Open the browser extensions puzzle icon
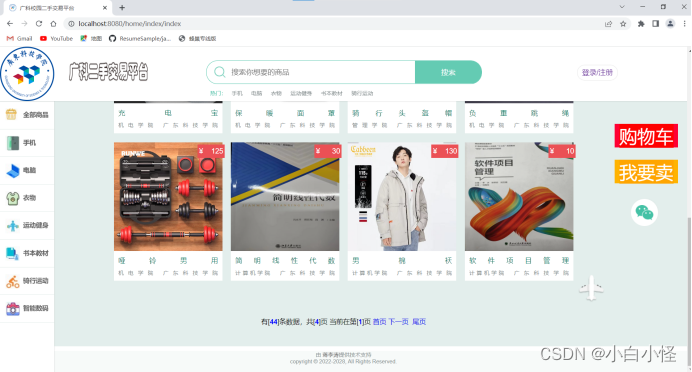This screenshot has height=372, width=692. [x=641, y=24]
